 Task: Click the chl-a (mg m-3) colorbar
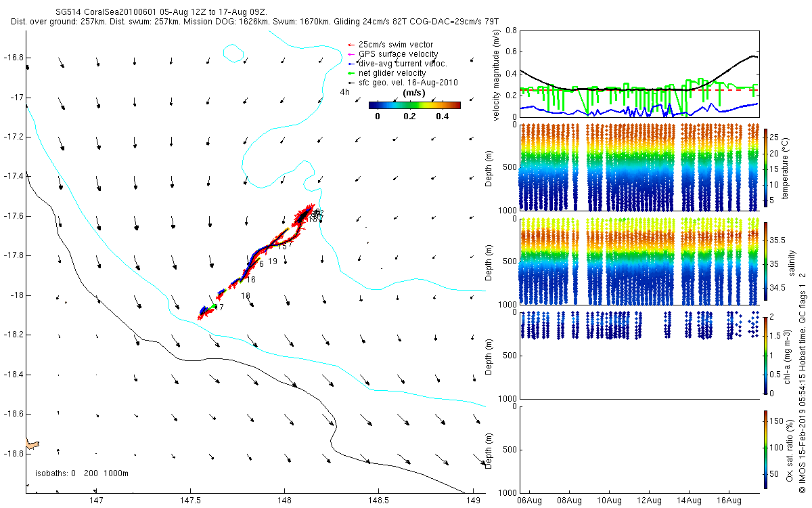[x=765, y=354]
